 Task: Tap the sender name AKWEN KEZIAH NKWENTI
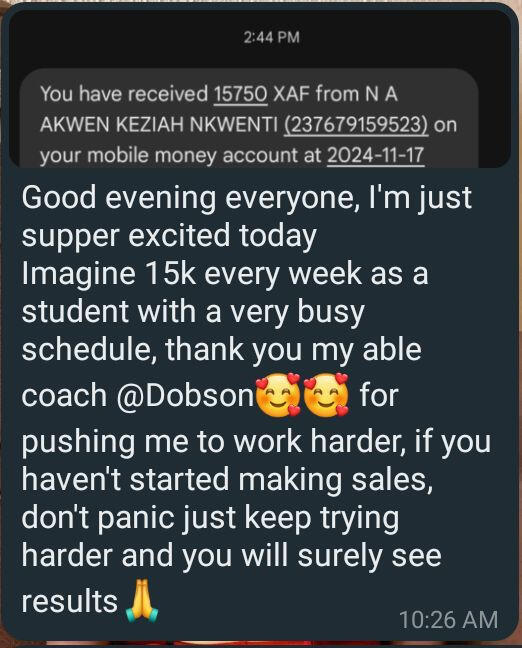click(159, 124)
